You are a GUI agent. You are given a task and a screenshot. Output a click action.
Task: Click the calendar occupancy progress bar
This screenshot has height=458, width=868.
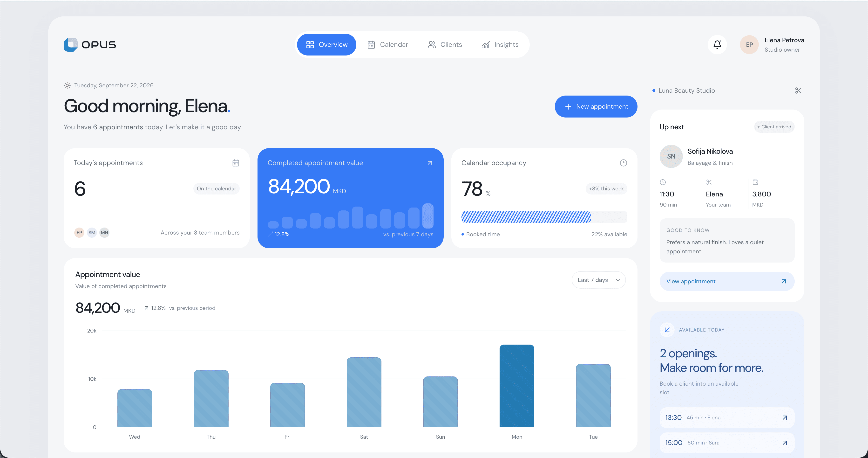pyautogui.click(x=544, y=217)
